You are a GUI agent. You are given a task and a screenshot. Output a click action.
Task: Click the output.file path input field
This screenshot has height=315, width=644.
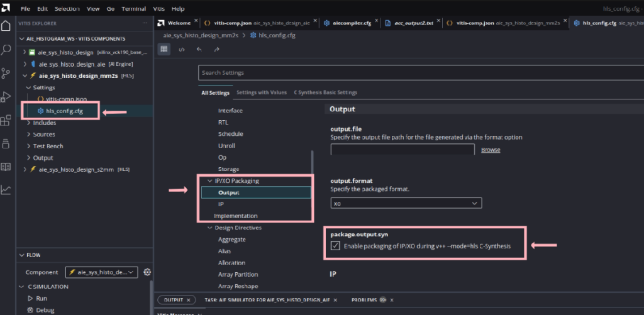(402, 150)
